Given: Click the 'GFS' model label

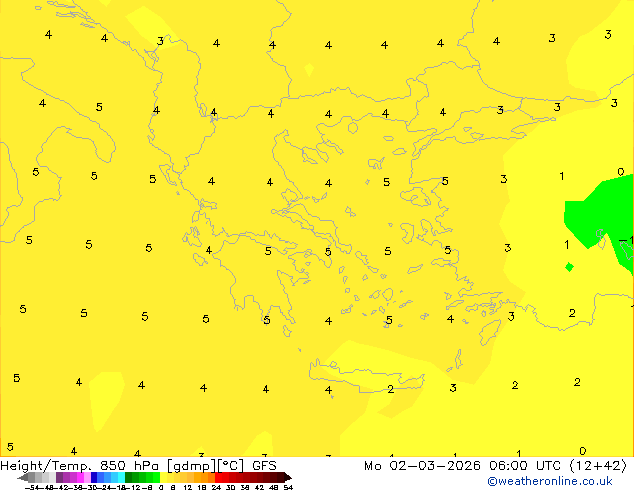Looking at the screenshot, I should (x=264, y=466).
